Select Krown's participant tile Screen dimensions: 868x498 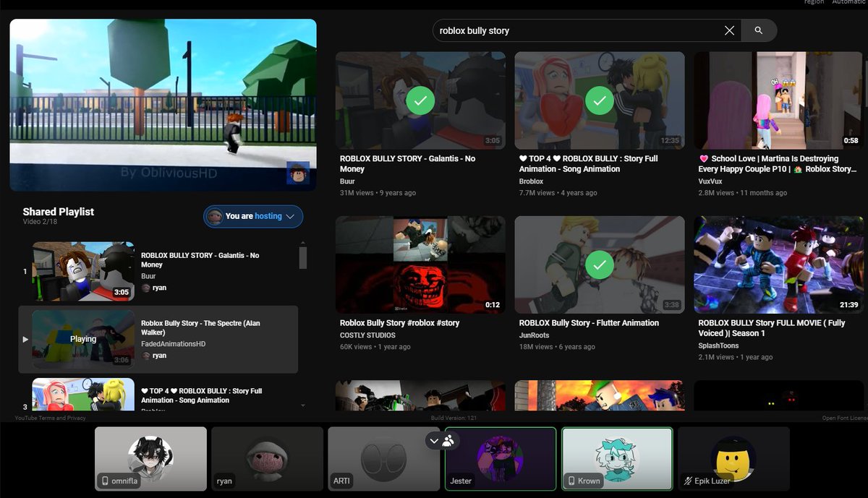pos(617,459)
